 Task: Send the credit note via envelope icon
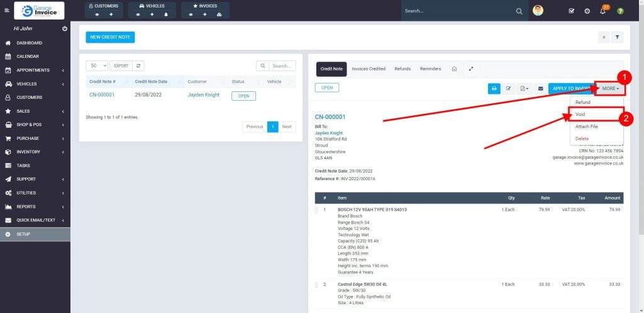pyautogui.click(x=540, y=89)
